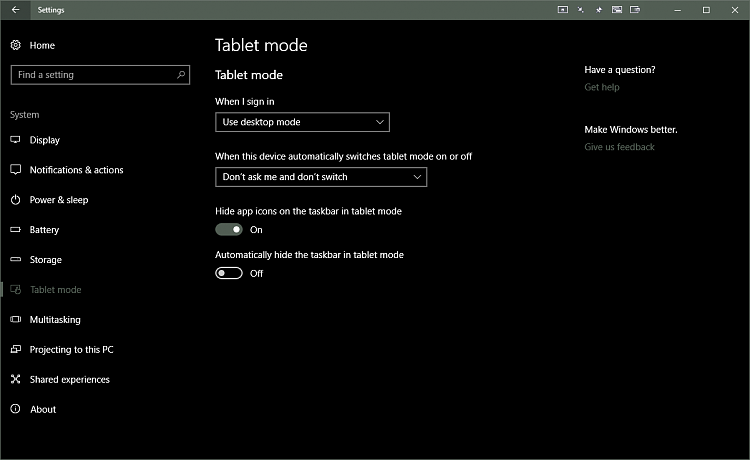Viewport: 750px width, 460px height.
Task: Click the Storage drive icon
Action: click(x=16, y=260)
